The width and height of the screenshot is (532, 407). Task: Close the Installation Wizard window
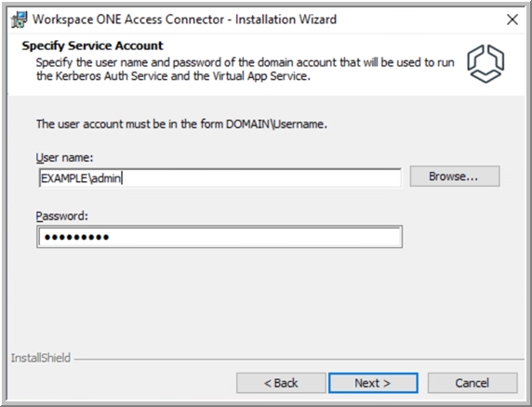pyautogui.click(x=512, y=20)
